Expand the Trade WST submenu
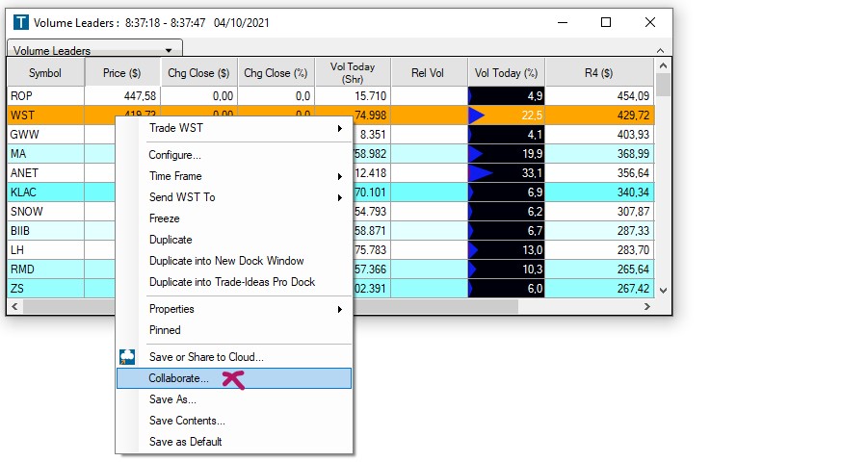 (x=339, y=128)
